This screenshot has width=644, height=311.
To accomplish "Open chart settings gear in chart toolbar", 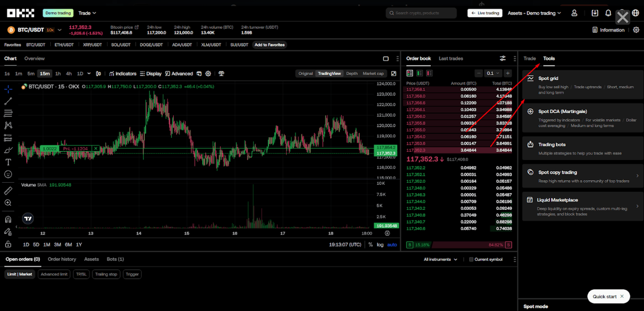I will pos(208,73).
